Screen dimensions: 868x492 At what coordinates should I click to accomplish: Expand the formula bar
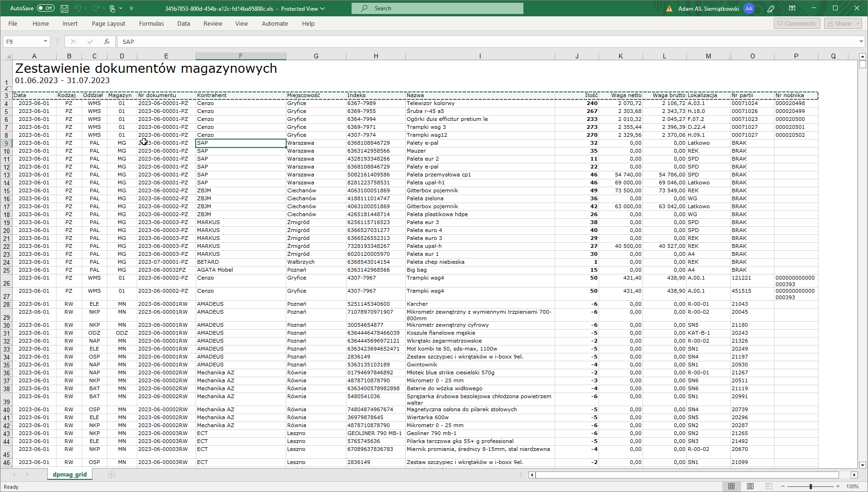pos(861,42)
